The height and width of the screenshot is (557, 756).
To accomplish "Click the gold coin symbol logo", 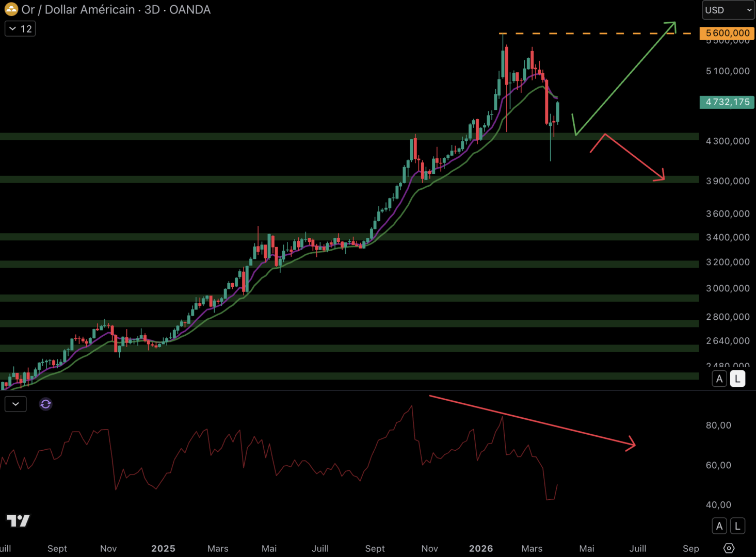I will (x=11, y=9).
